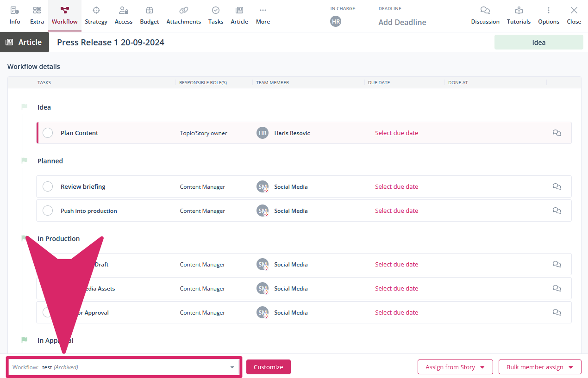Mark Review briefing task as done
This screenshot has width=588, height=378.
(x=48, y=186)
